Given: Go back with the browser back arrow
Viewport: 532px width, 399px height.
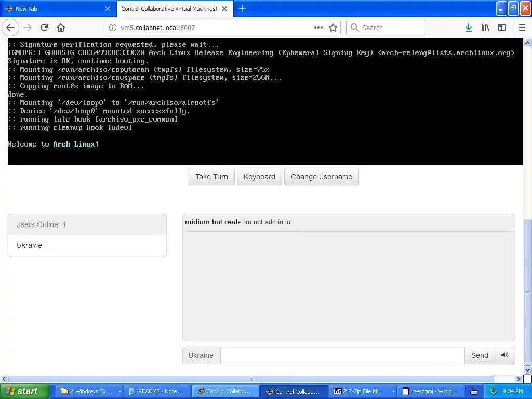Looking at the screenshot, I should pos(10,28).
